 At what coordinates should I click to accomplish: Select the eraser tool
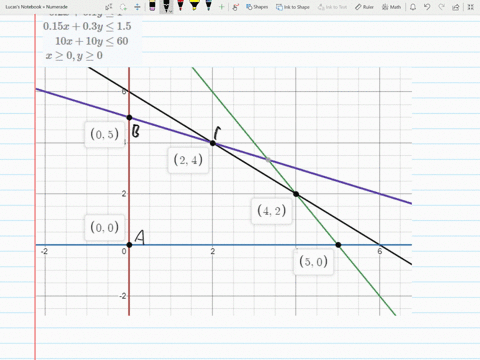pyautogui.click(x=152, y=6)
